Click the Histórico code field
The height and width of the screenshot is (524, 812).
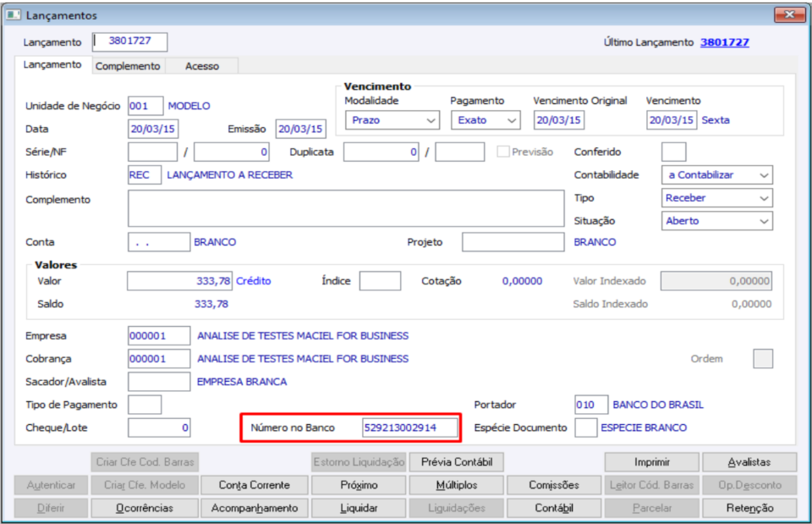(145, 174)
